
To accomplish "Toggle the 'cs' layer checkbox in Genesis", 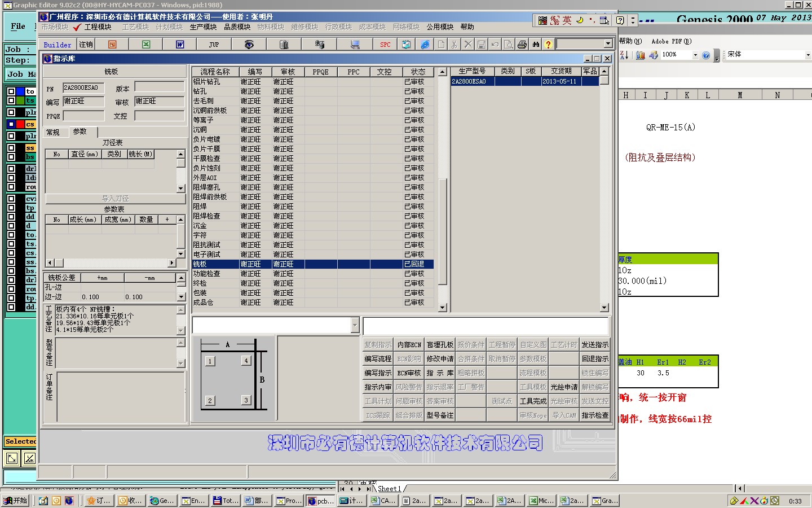I will tap(11, 124).
